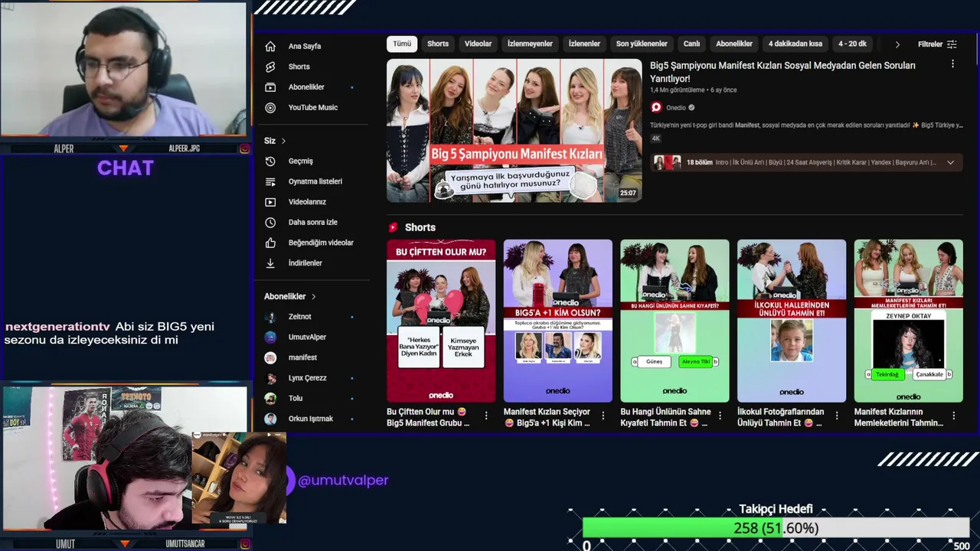
Task: Click Instagram icon beside ALPEER.JPG
Action: click(x=245, y=148)
